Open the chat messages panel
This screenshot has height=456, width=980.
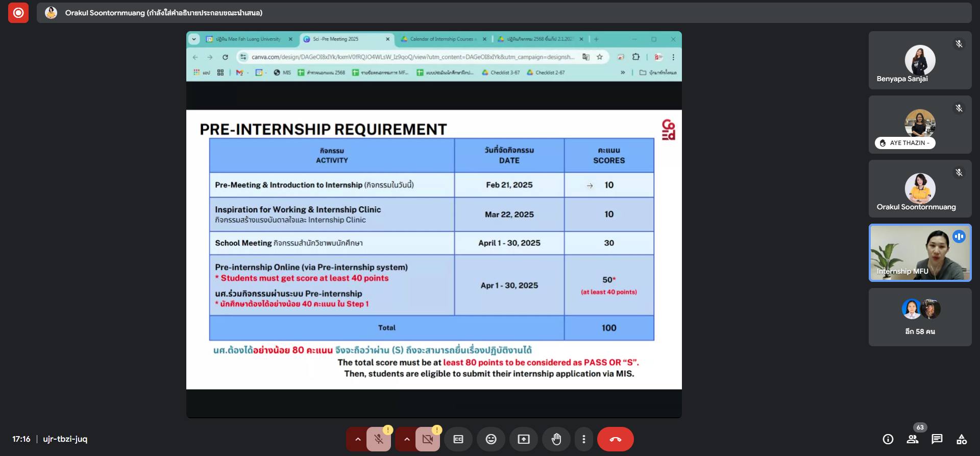937,439
